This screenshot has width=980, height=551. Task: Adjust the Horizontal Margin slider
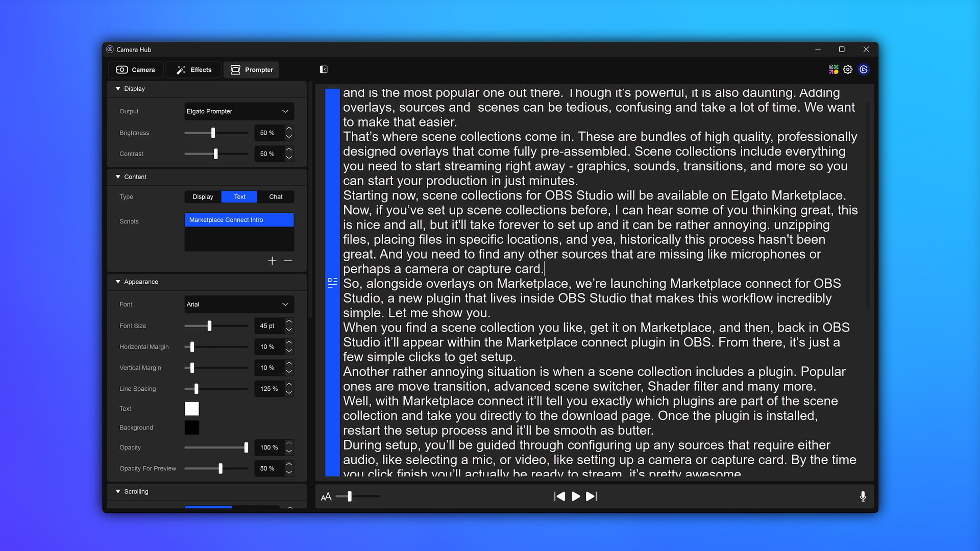point(216,347)
